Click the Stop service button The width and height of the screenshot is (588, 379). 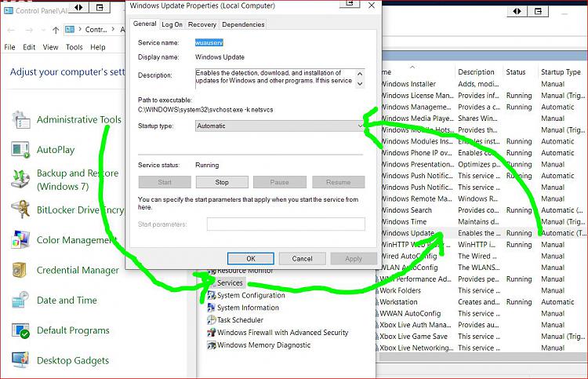[222, 182]
